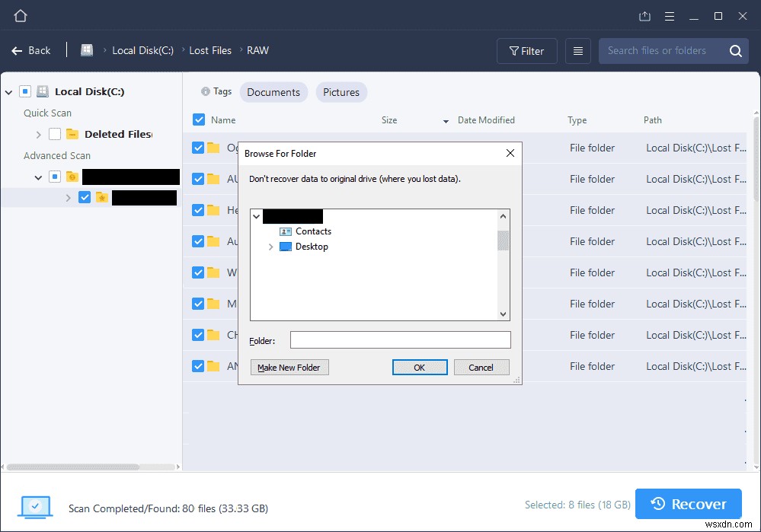761x532 pixels.
Task: Click the scan completed monitor icon
Action: click(x=35, y=508)
